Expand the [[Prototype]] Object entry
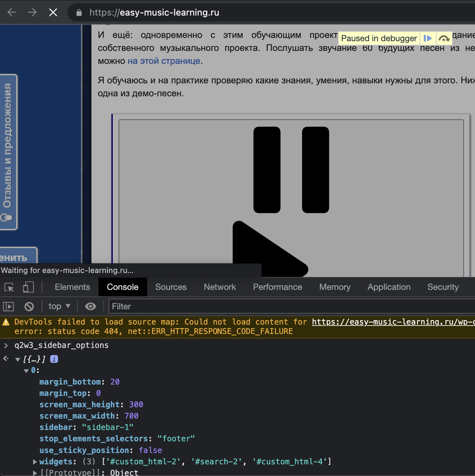Viewport: 475px width, 476px height. pos(35,473)
